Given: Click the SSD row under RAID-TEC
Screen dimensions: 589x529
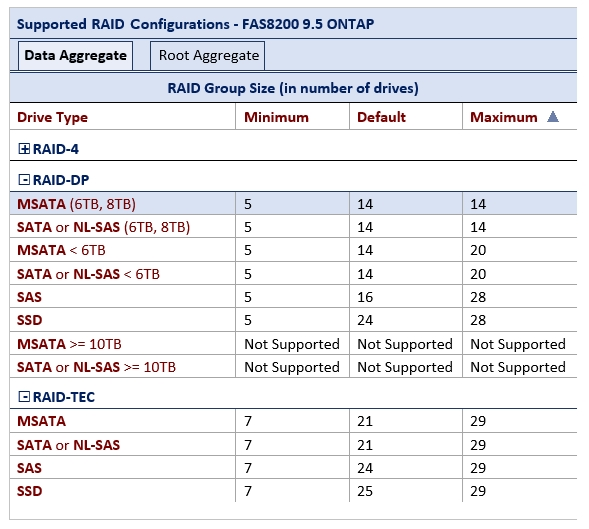Looking at the screenshot, I should pos(293,491).
